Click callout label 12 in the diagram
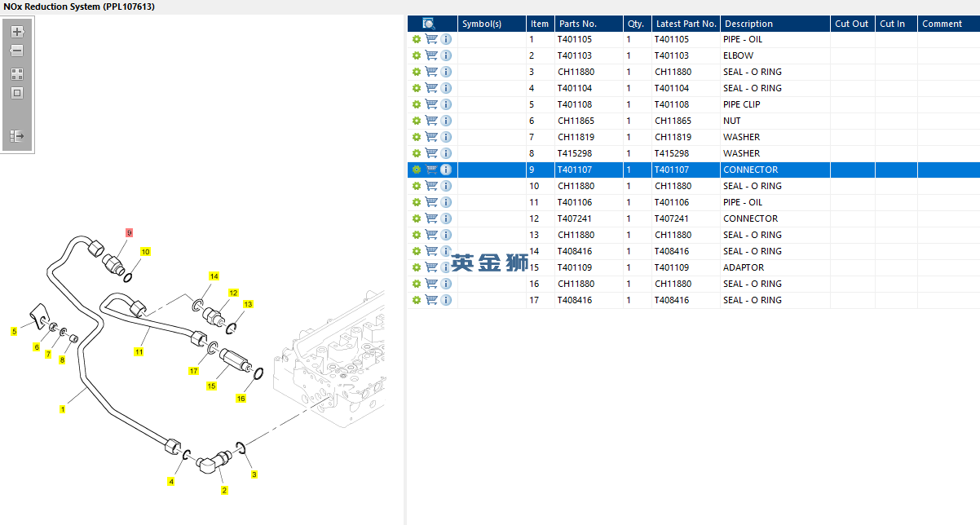 point(233,293)
